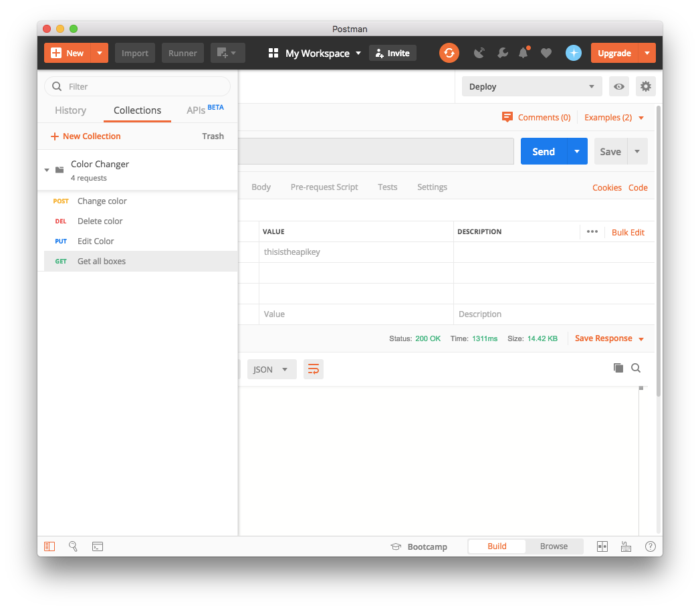Click the Bootcamp graduation cap icon
This screenshot has height=610, width=700.
[396, 546]
